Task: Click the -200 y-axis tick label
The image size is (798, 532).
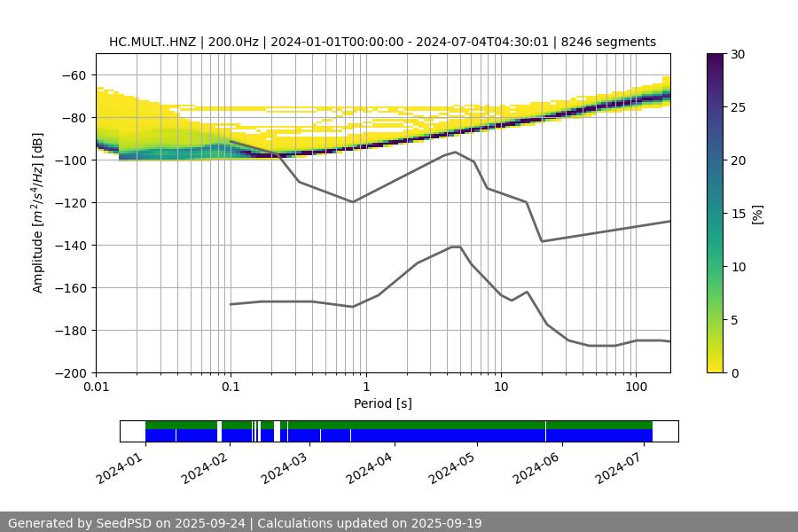Action: [74, 373]
